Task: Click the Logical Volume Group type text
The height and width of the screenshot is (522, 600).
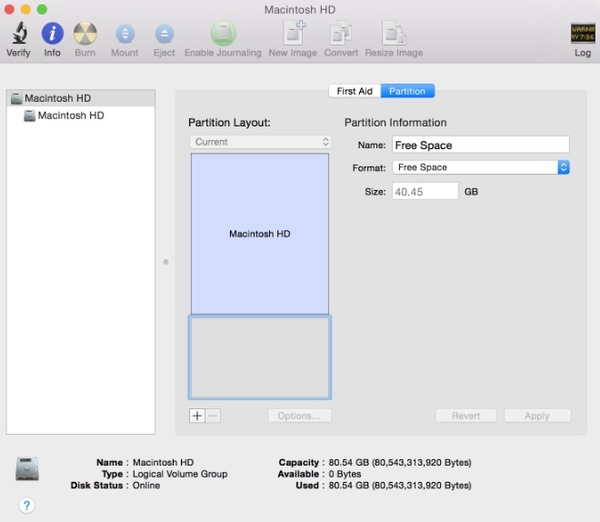Action: (180, 474)
